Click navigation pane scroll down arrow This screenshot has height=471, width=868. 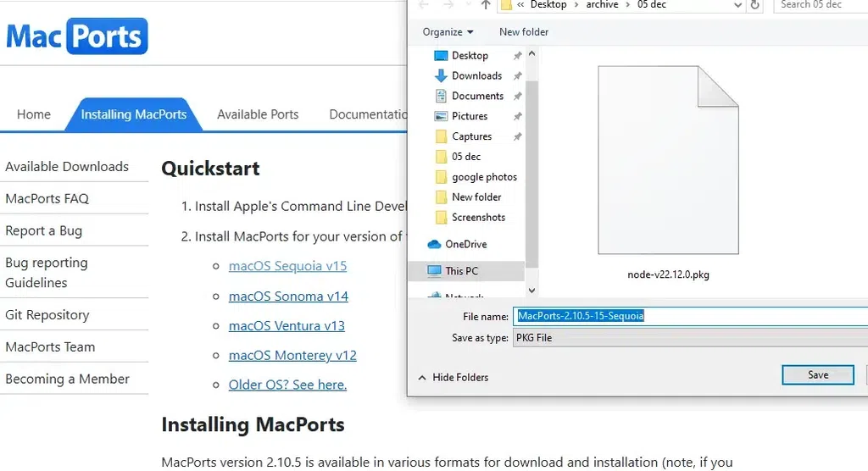532,290
